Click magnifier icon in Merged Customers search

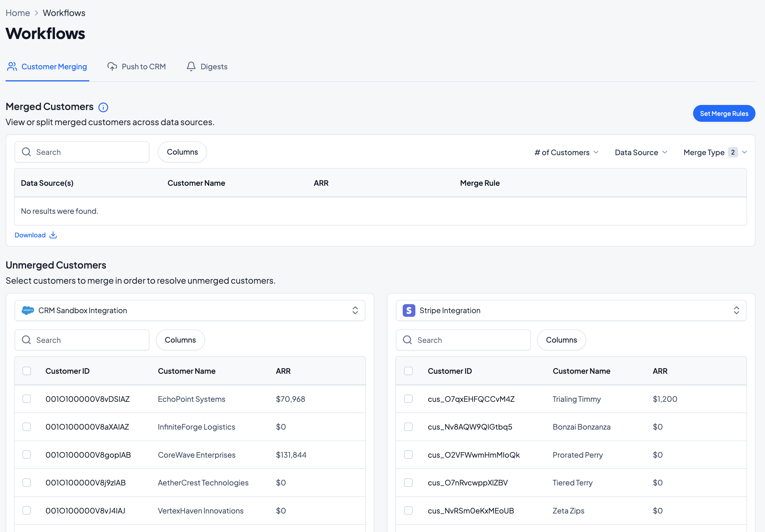point(26,152)
